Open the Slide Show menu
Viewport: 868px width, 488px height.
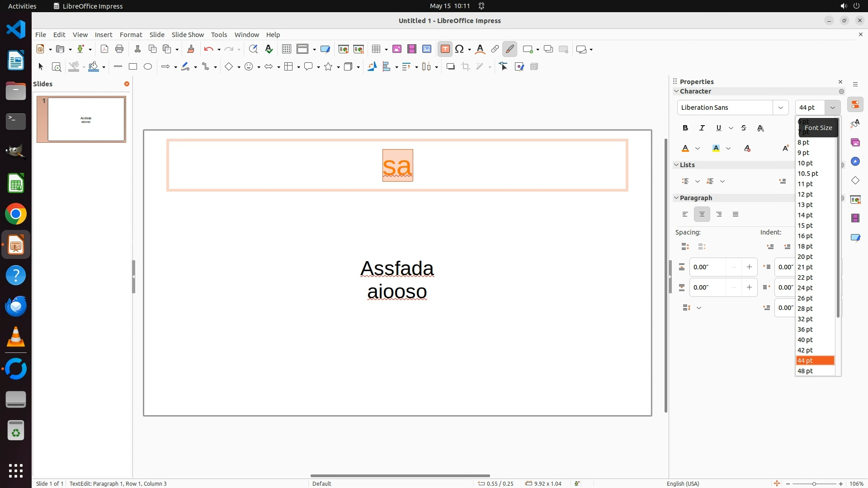coord(188,35)
